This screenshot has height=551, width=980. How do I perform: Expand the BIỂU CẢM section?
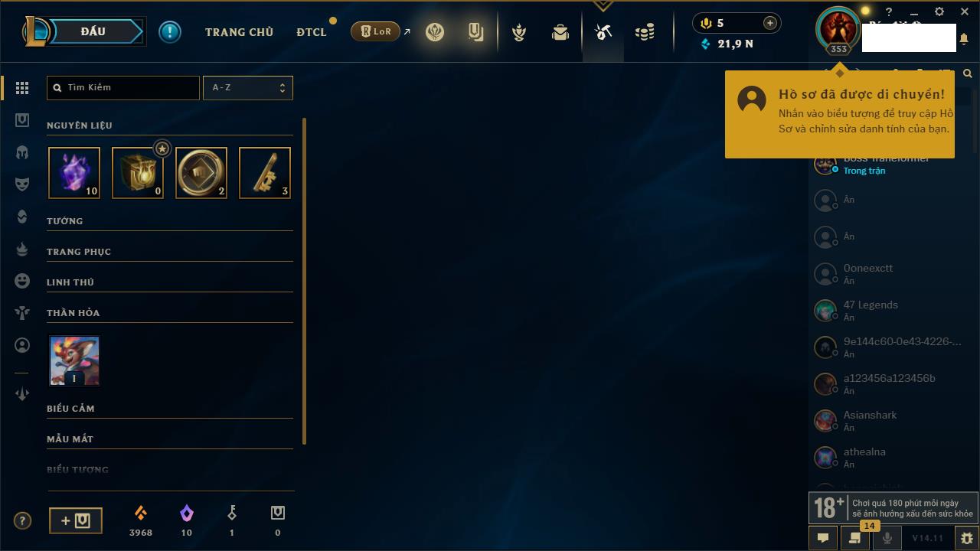(170, 409)
